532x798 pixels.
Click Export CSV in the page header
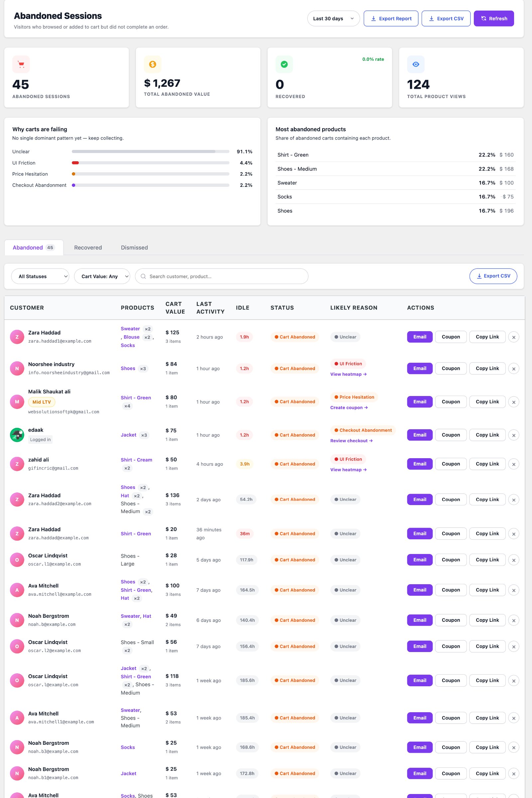click(x=446, y=19)
